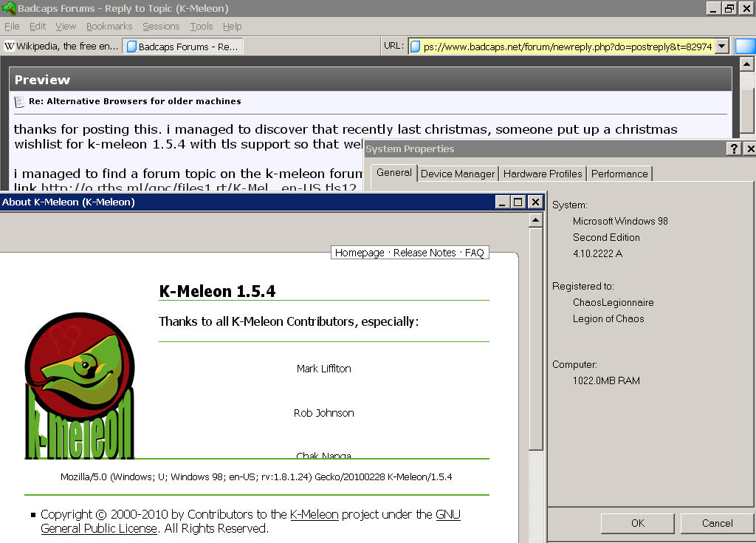756x543 pixels.
Task: Click the 4.10.2222 A version text
Action: pos(597,253)
